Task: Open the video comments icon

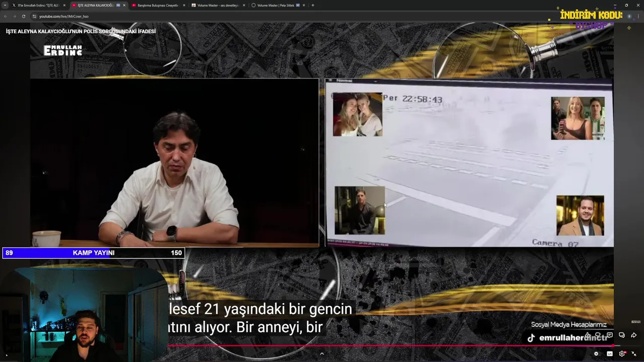Action: (610, 335)
